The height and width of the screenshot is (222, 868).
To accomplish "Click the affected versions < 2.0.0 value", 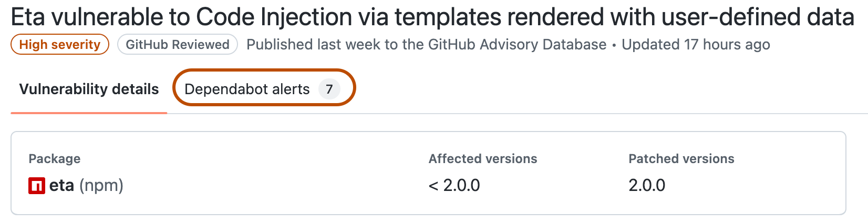I will (454, 185).
